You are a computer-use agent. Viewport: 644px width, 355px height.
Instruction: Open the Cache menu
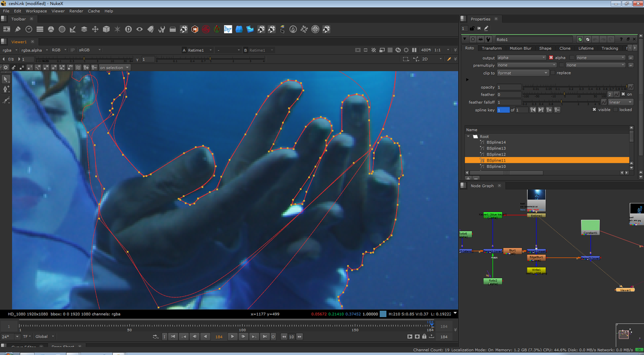pyautogui.click(x=93, y=11)
